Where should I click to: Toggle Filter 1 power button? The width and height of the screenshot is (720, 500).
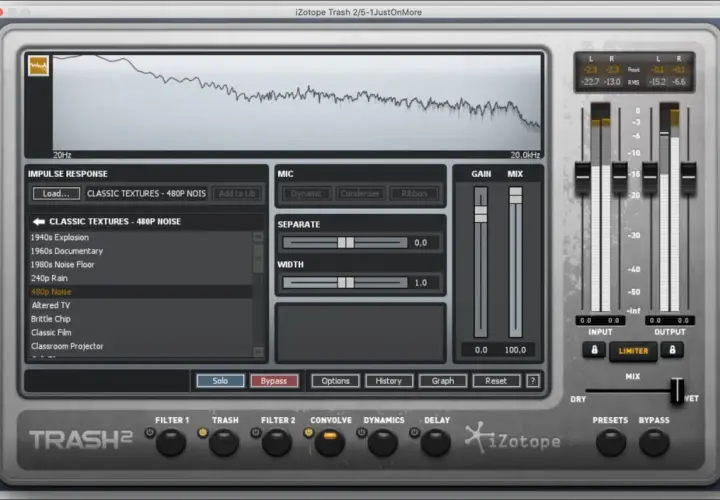tap(150, 433)
